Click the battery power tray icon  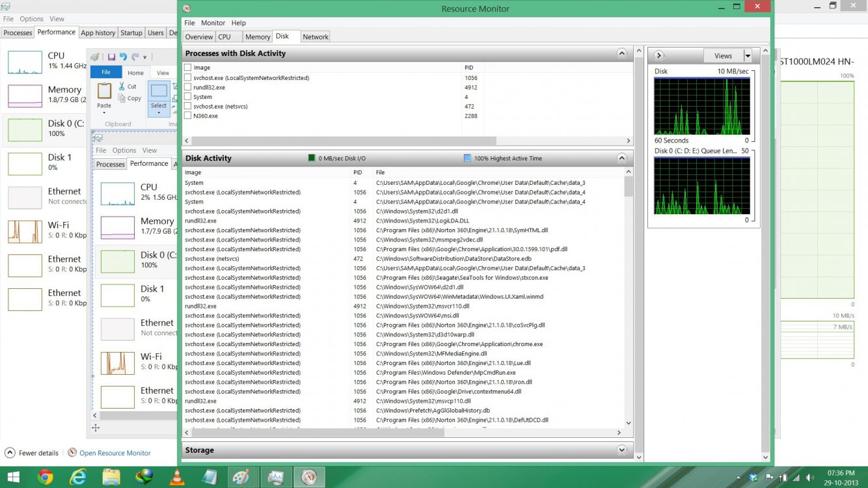point(784,477)
